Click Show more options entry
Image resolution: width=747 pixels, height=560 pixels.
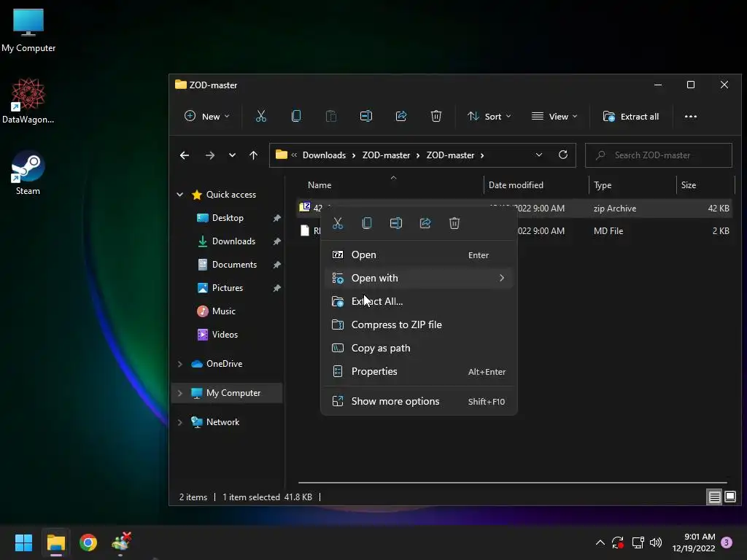pos(418,402)
